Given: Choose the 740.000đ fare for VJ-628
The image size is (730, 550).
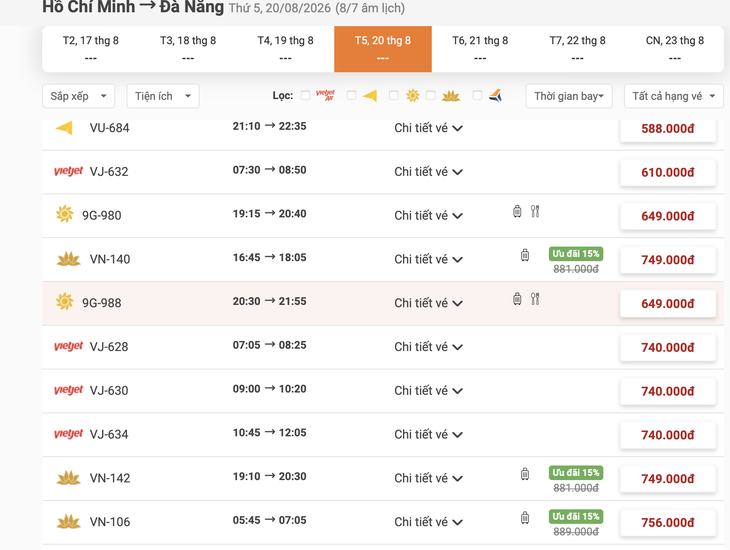Looking at the screenshot, I should (668, 347).
